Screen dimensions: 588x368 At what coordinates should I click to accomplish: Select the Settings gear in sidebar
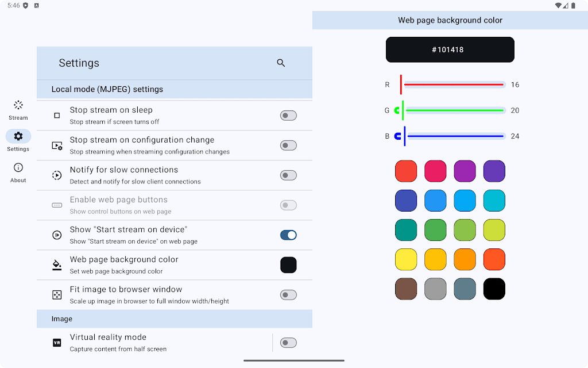18,137
